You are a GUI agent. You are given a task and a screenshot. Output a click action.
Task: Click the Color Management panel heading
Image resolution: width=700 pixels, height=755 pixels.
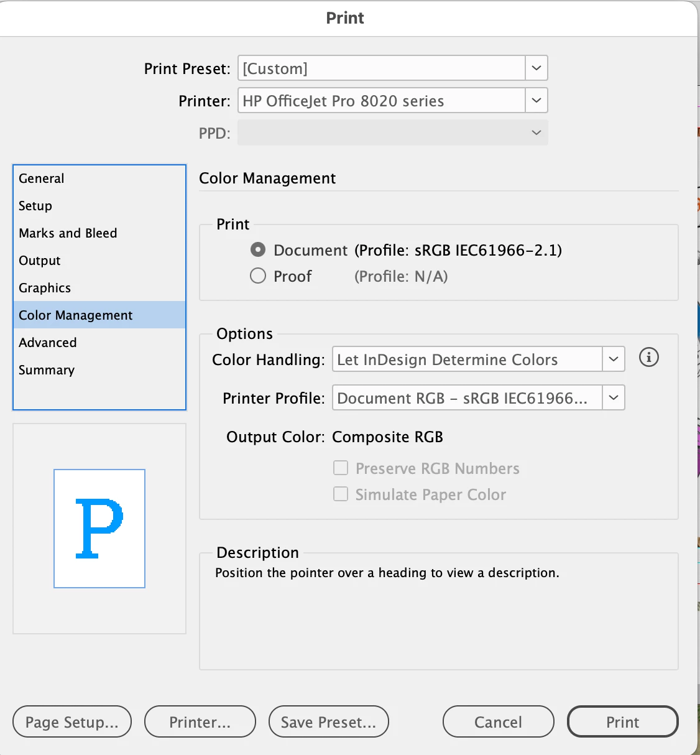pyautogui.click(x=267, y=178)
